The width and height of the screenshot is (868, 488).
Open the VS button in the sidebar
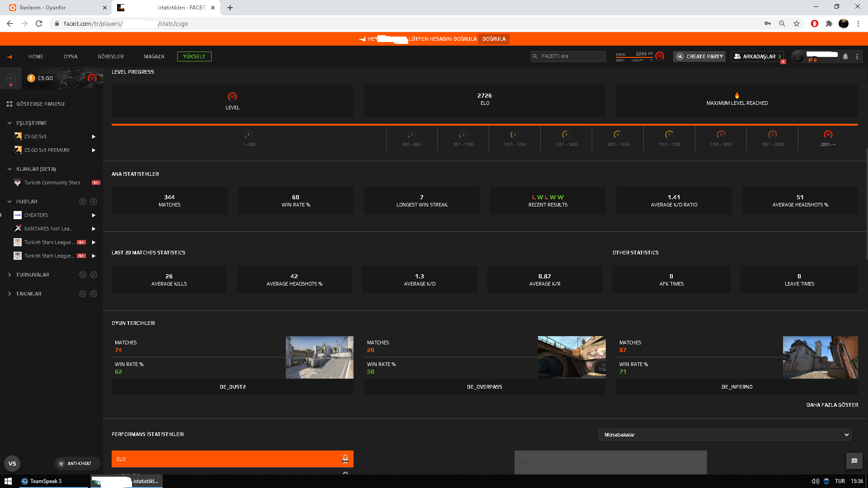[x=12, y=463]
